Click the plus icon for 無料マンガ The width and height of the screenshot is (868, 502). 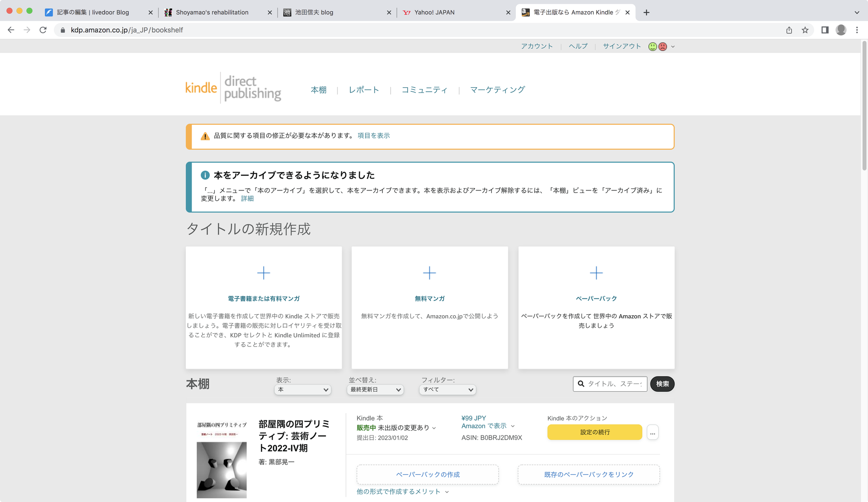(429, 273)
